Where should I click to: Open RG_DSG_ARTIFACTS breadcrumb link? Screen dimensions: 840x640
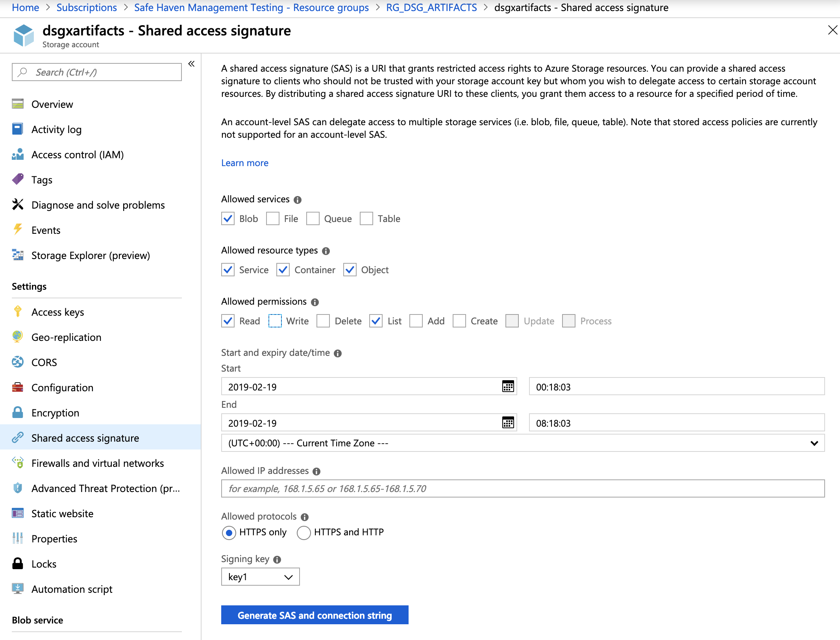(431, 7)
